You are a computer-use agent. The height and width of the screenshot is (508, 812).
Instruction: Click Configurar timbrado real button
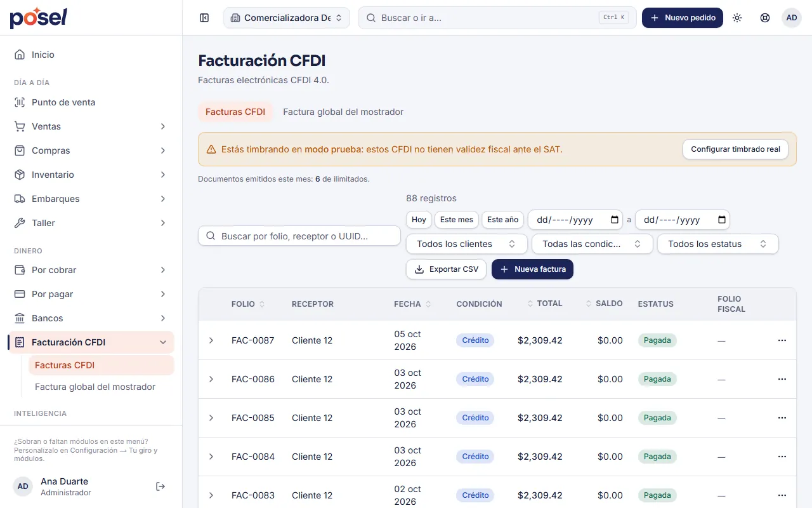coord(735,149)
